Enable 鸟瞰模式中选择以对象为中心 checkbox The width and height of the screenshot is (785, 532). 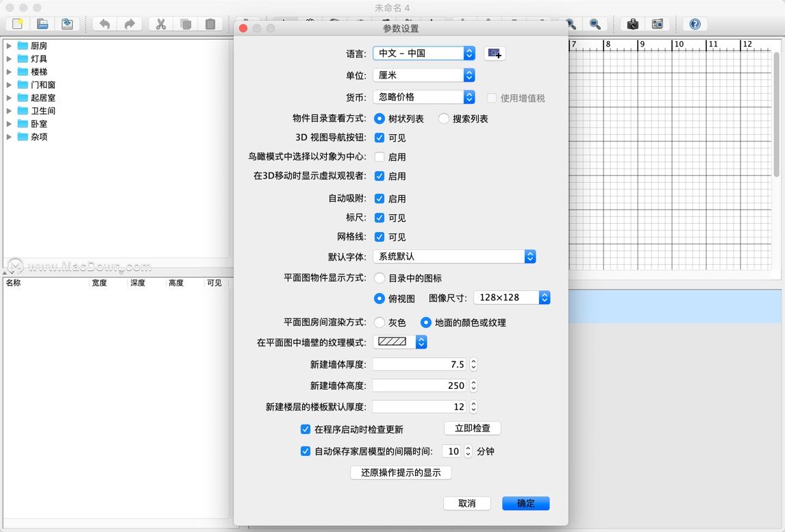tap(379, 157)
